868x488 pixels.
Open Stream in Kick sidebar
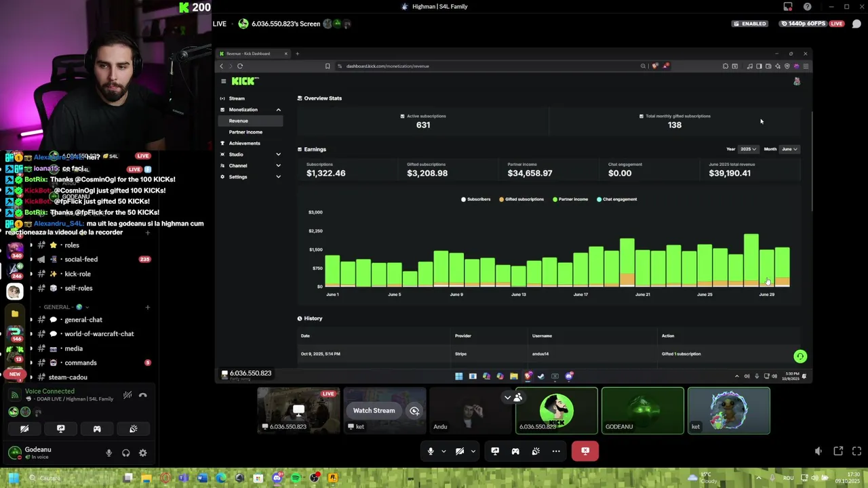237,98
